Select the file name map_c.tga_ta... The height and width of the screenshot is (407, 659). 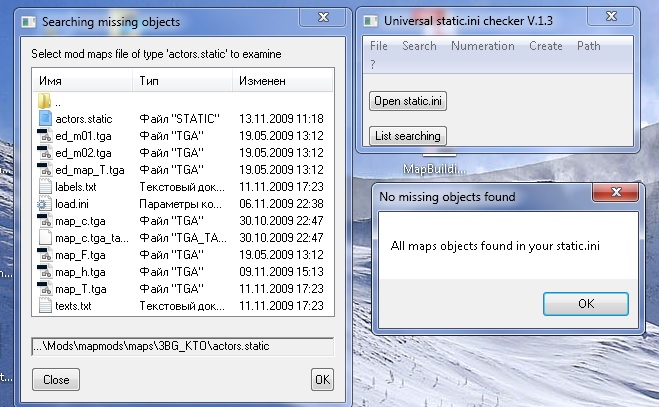point(92,238)
